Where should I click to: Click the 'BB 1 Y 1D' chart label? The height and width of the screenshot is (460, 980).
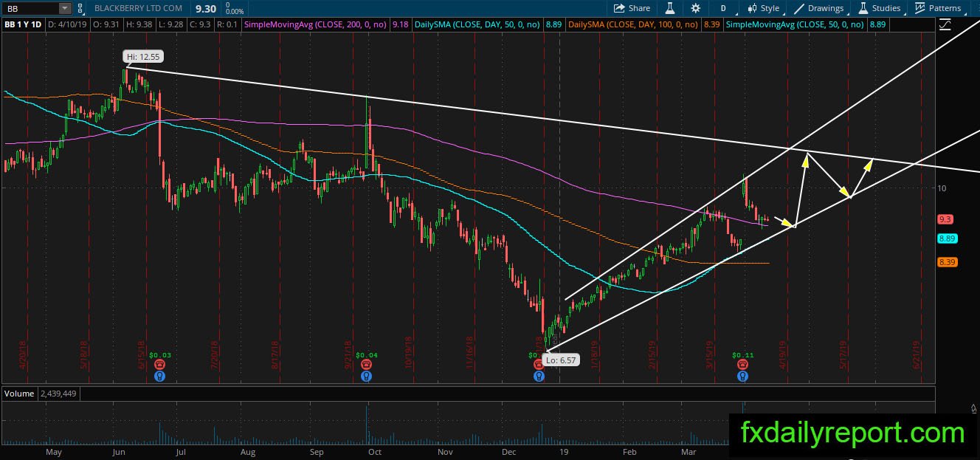(x=23, y=24)
